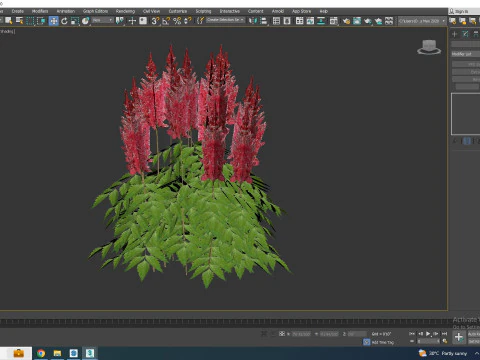Click the Select and Place tool icon
480x360 pixels.
pyautogui.click(x=85, y=21)
